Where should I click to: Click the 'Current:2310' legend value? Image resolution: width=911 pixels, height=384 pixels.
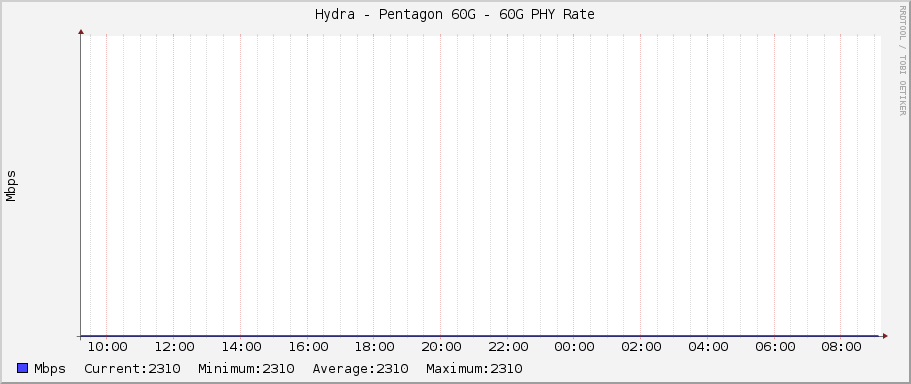tap(132, 369)
